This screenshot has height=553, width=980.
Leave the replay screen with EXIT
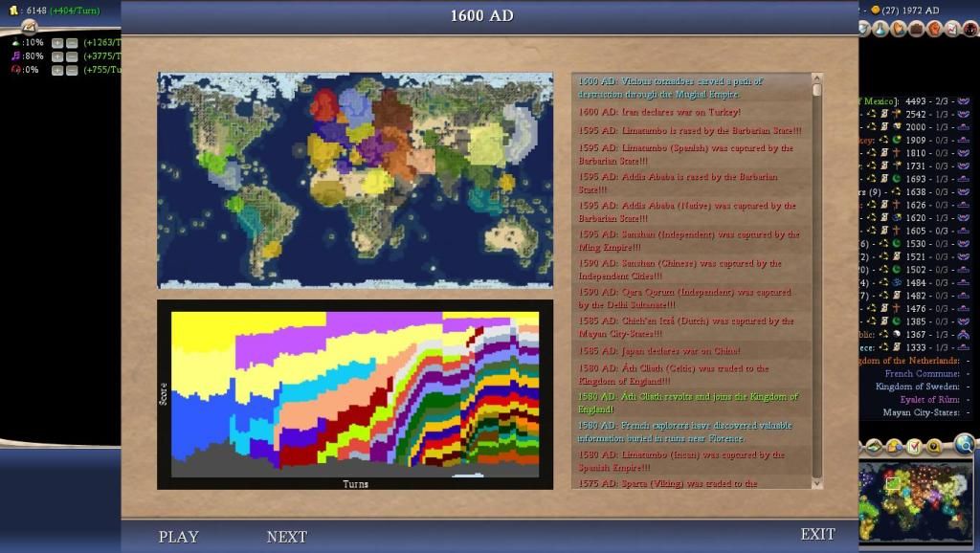(x=817, y=534)
